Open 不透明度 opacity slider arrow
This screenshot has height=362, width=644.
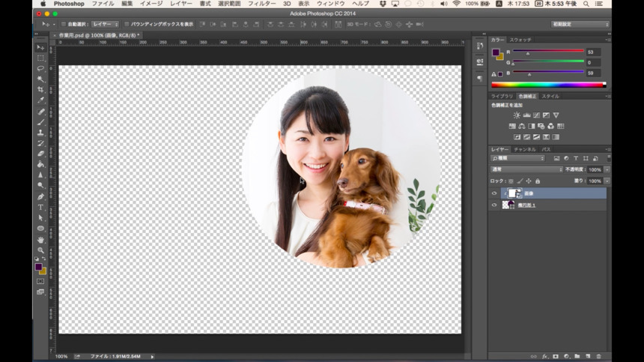(607, 169)
